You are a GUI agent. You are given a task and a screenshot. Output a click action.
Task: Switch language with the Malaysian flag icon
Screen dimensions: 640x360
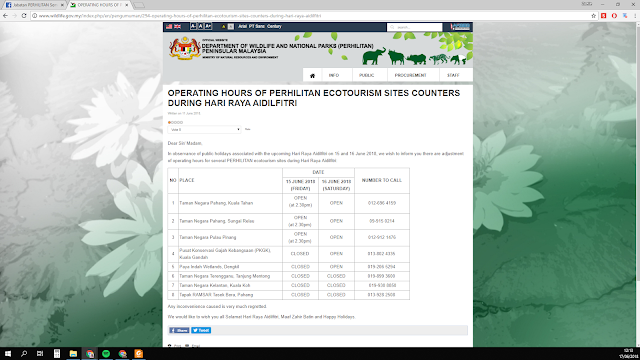pos(169,27)
